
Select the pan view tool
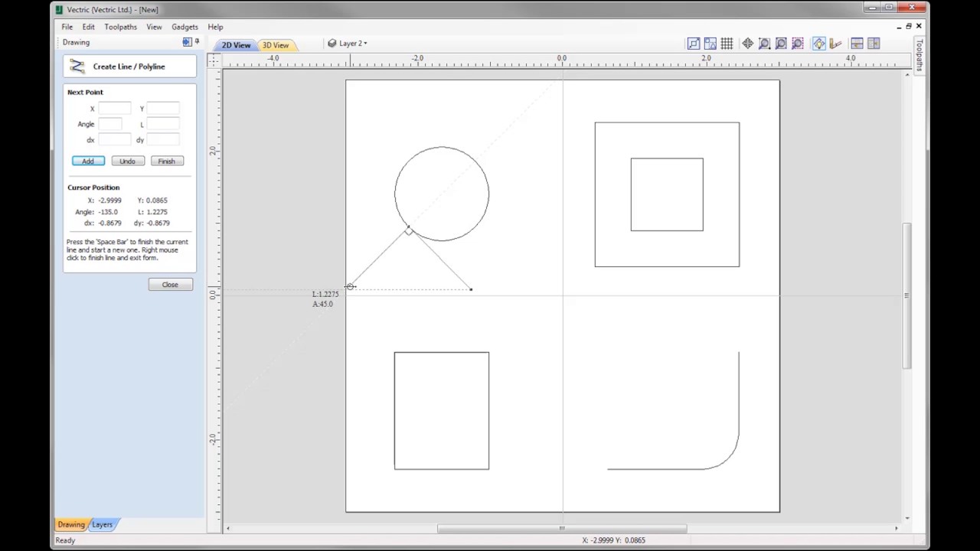click(748, 44)
